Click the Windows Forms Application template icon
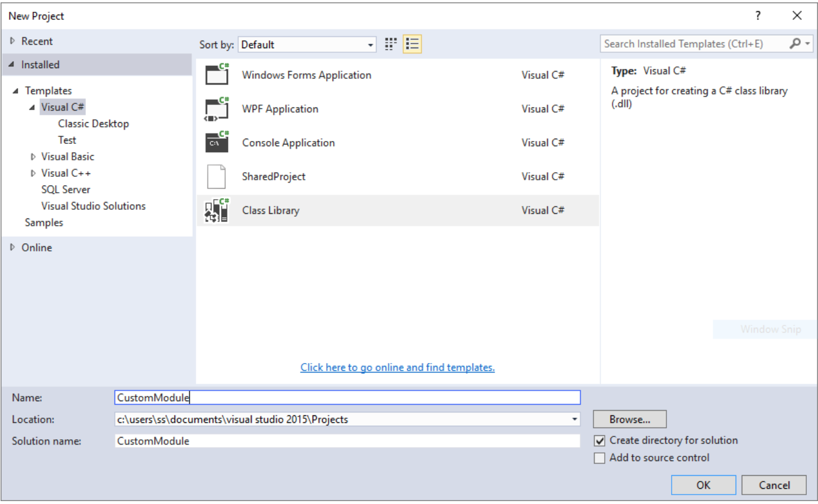The width and height of the screenshot is (818, 504). [217, 75]
